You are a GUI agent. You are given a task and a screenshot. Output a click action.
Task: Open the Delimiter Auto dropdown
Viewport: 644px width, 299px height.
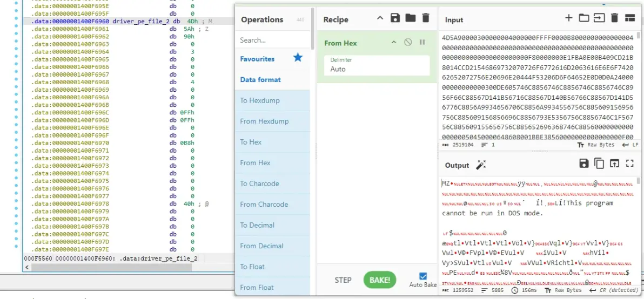(377, 65)
